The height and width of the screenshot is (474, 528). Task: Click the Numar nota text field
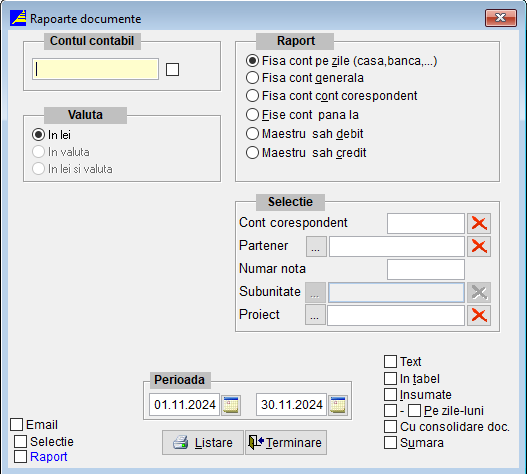point(426,269)
